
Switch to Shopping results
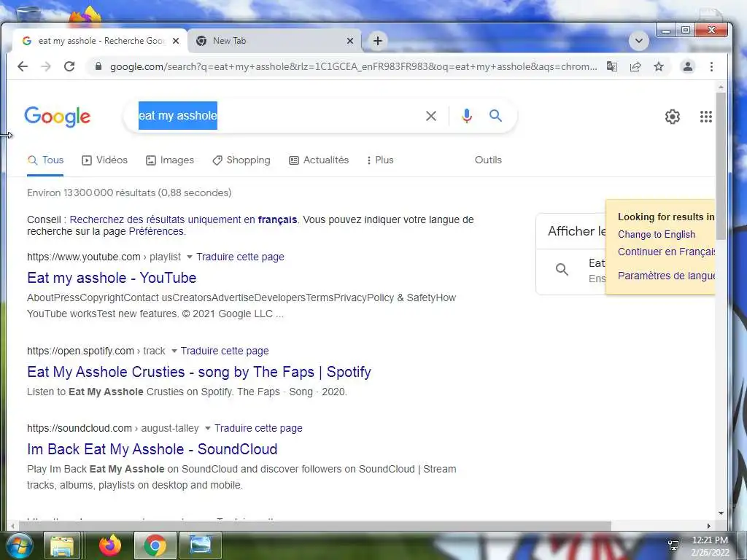(241, 160)
